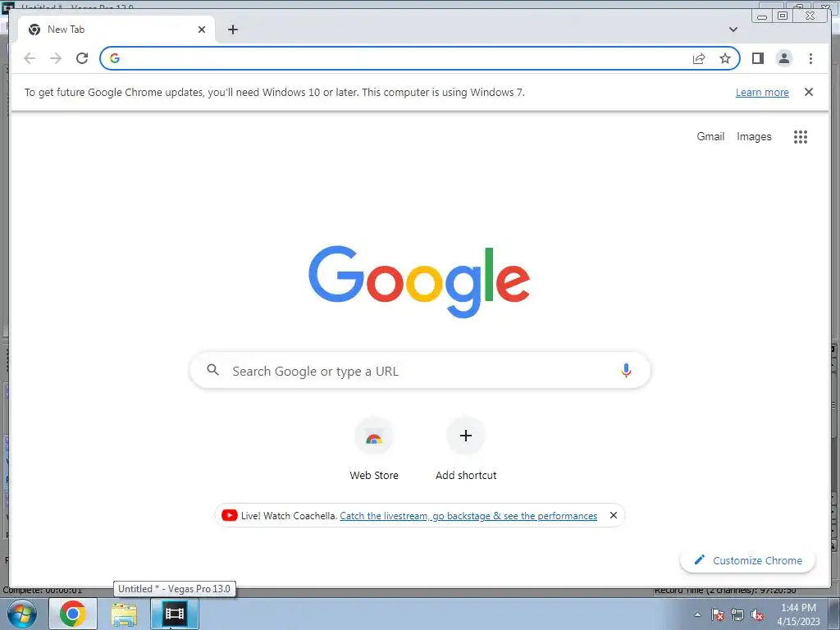
Task: Open Windows Explorer from taskbar
Action: 125,614
